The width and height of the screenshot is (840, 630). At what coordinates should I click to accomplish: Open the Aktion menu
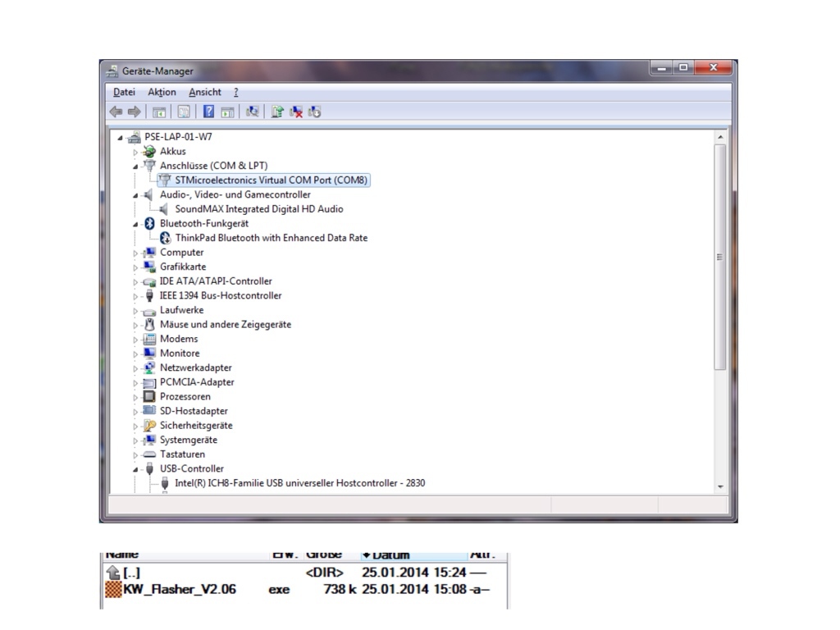click(162, 92)
